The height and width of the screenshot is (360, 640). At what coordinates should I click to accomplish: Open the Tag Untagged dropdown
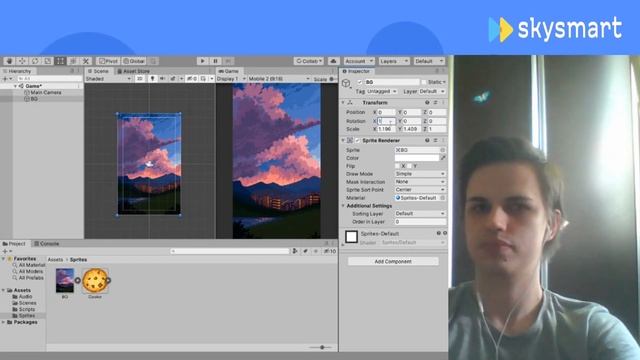[x=382, y=91]
